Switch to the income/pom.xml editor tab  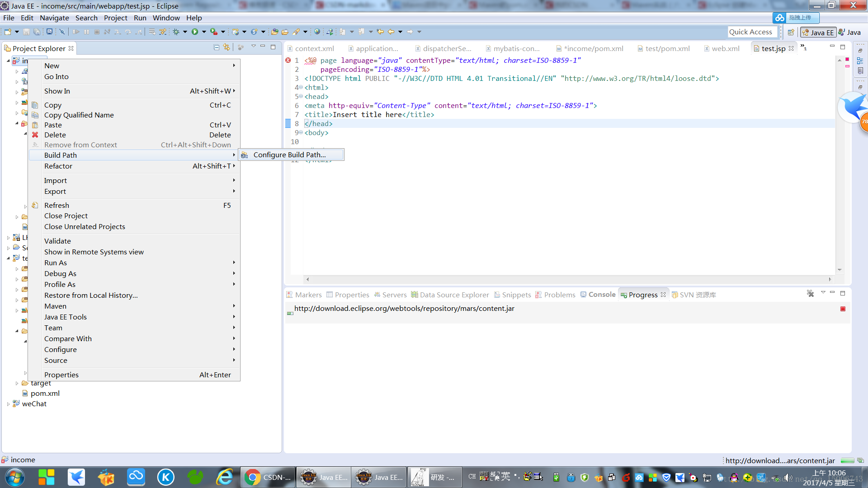pyautogui.click(x=590, y=48)
